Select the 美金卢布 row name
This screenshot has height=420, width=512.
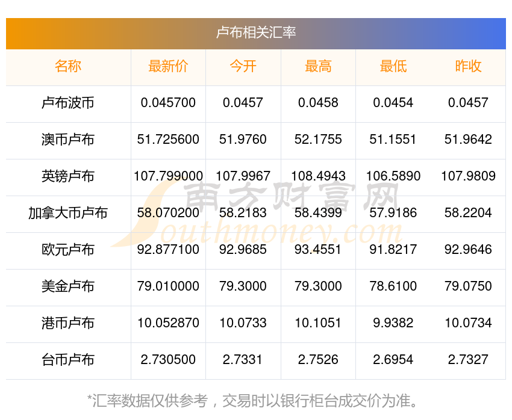click(68, 286)
